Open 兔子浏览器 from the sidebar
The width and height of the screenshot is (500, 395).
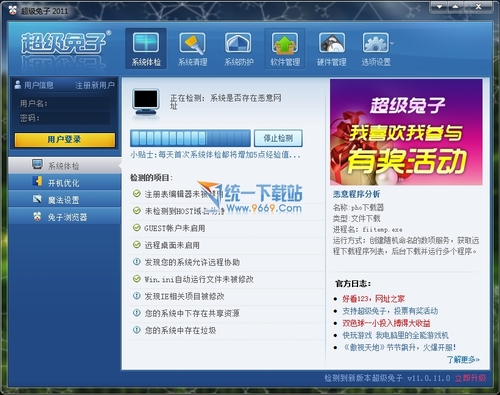[x=65, y=217]
